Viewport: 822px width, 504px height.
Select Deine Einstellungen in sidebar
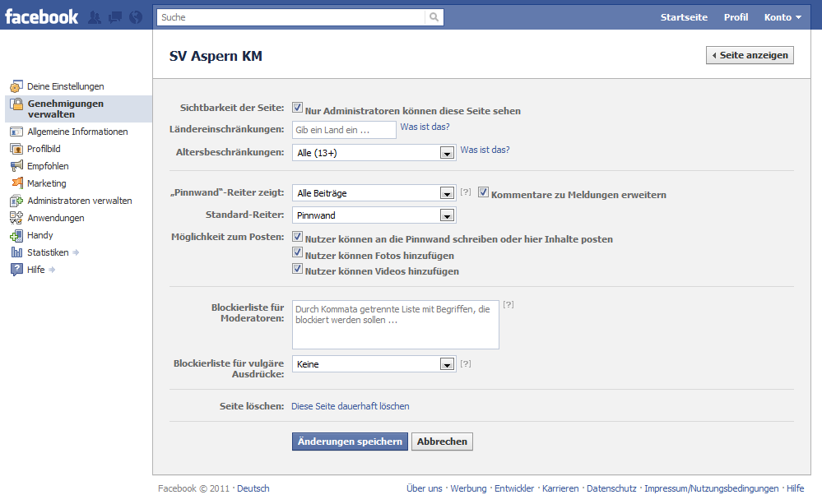click(x=66, y=86)
